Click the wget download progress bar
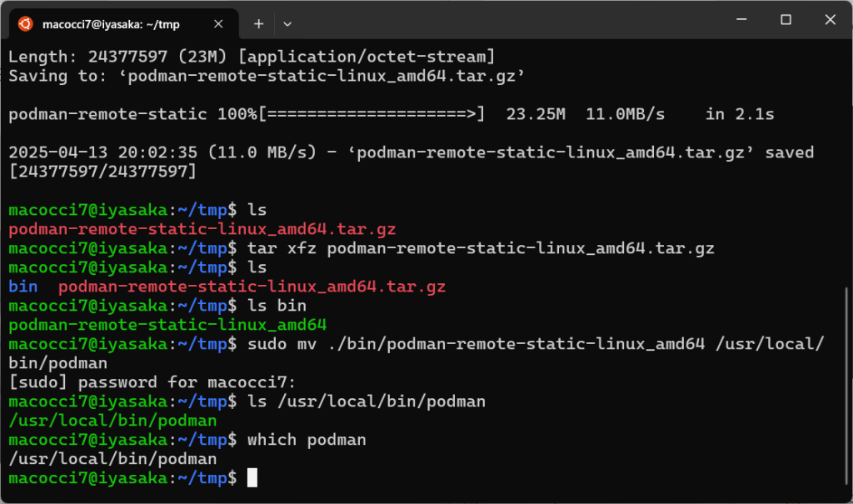The width and height of the screenshot is (853, 504). pyautogui.click(x=371, y=114)
